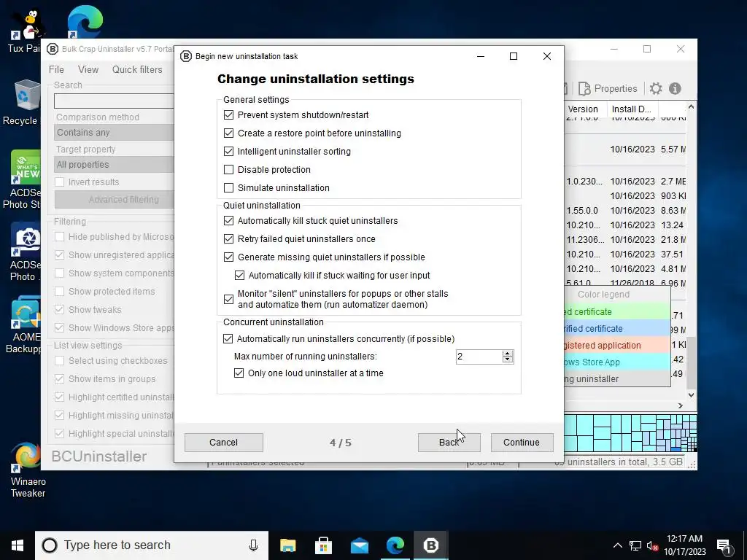
Task: Toggle Create a restore point before uninstalling
Action: [x=228, y=133]
